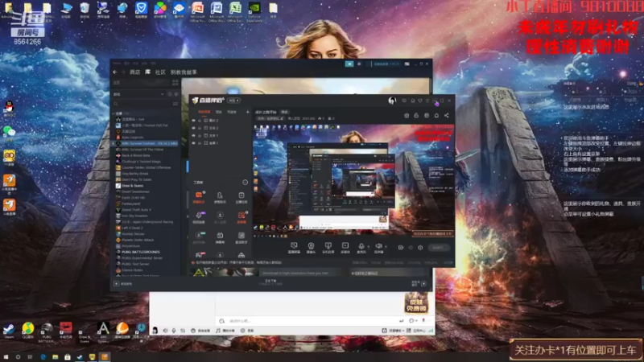This screenshot has height=362, width=644.
Task: Switch library to grid view icon
Action: point(175,83)
